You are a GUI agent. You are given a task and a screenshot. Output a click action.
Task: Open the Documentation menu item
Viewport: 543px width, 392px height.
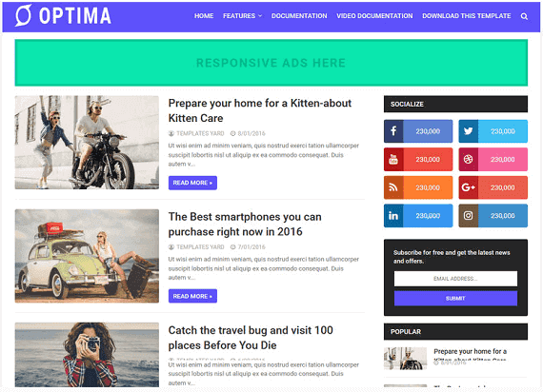[299, 16]
